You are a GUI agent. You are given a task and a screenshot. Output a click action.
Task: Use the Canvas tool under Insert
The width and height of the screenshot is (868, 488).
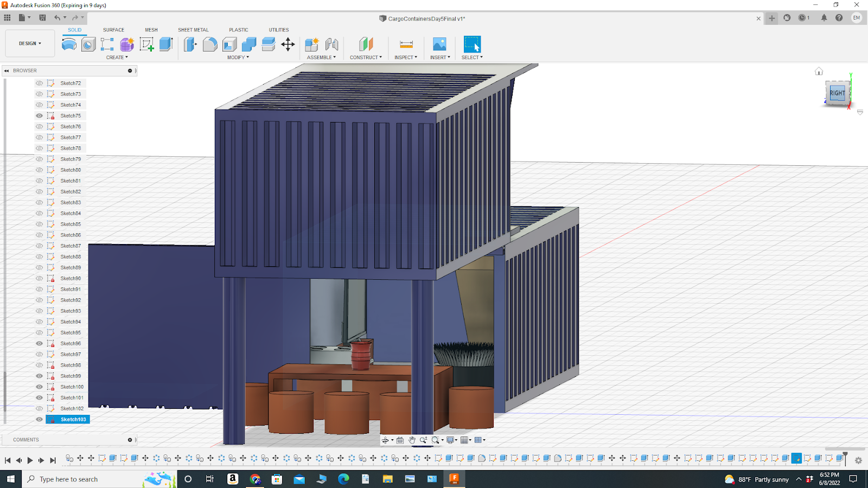439,44
